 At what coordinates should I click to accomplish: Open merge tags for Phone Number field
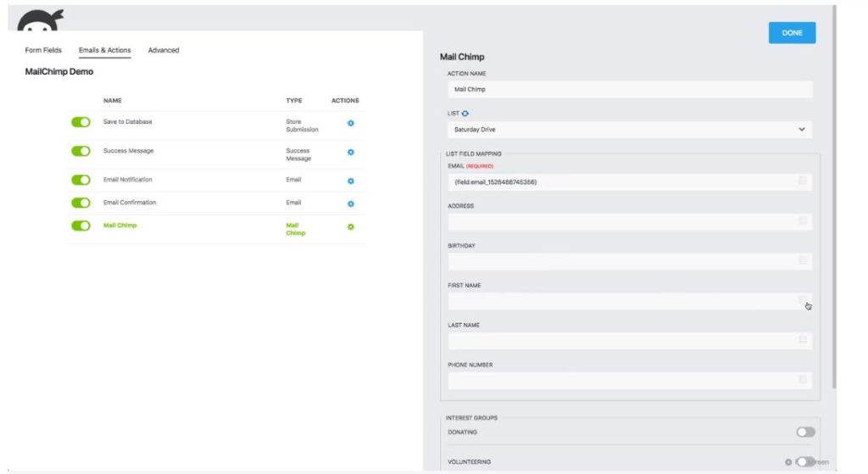[x=802, y=380]
